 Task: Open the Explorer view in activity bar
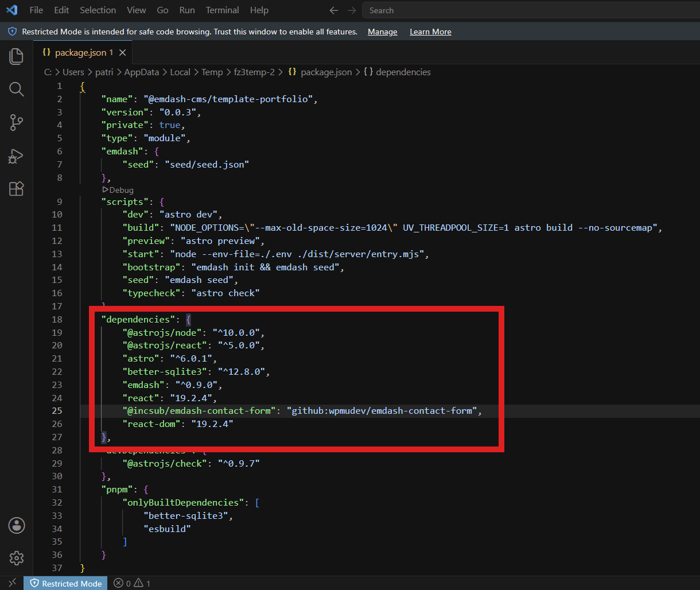click(x=17, y=56)
